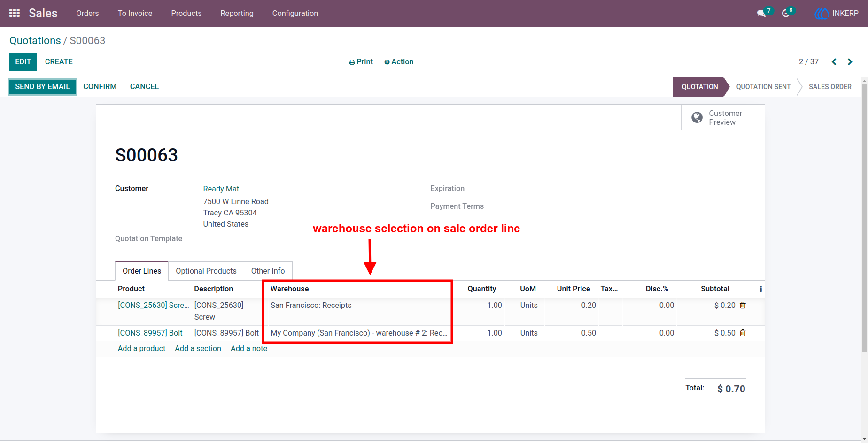Open the [CONS_25630] Screw product link
Screen dimensions: 868x443
pyautogui.click(x=153, y=305)
